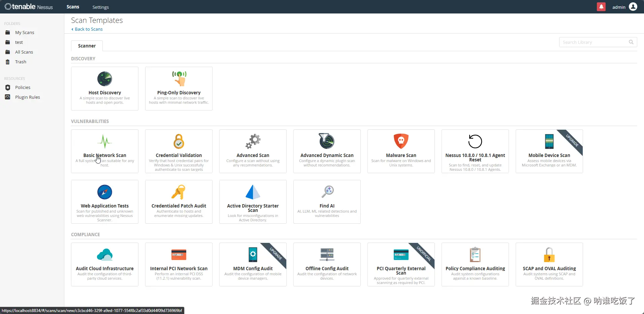Select the Host Discovery template title
The width and height of the screenshot is (644, 314).
click(x=105, y=93)
